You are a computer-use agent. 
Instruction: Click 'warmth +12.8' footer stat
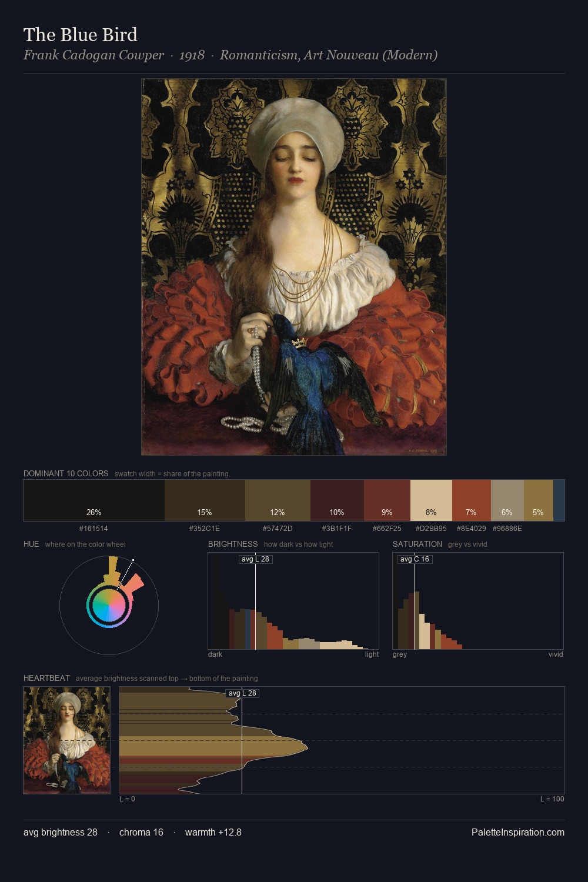point(213,832)
